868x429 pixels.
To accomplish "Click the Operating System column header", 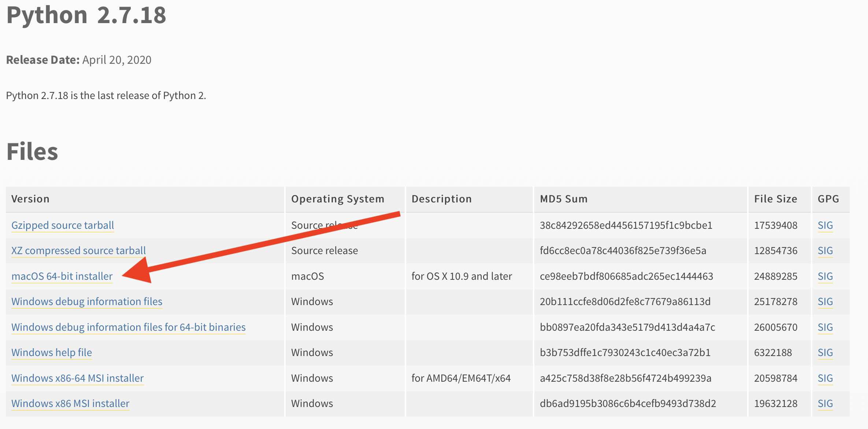I will (x=337, y=199).
